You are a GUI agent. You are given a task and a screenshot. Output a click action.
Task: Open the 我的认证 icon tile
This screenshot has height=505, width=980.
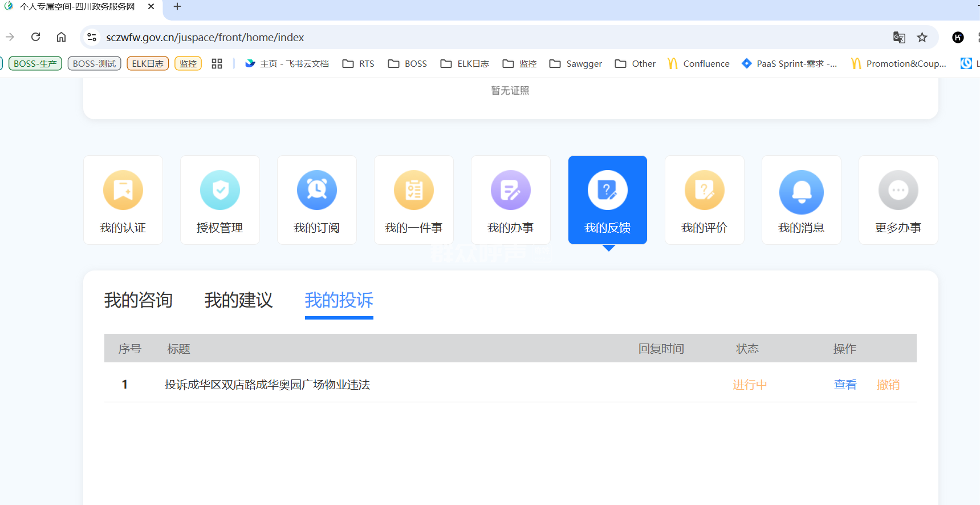tap(123, 200)
